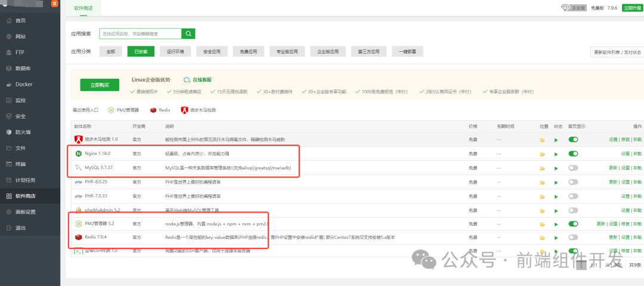Click the software name Nginx 1.18.0
This screenshot has width=644, height=286.
(x=98, y=154)
